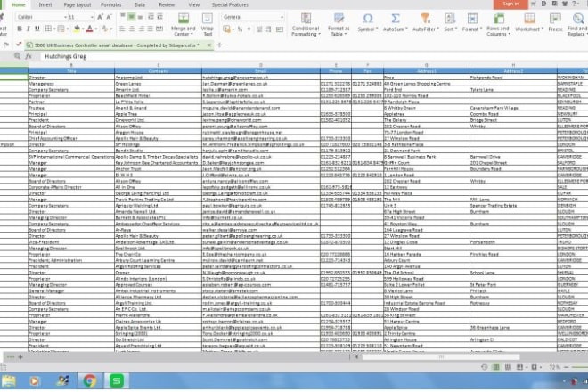Toggle italic formatting
588x392 pixels.
[29, 29]
